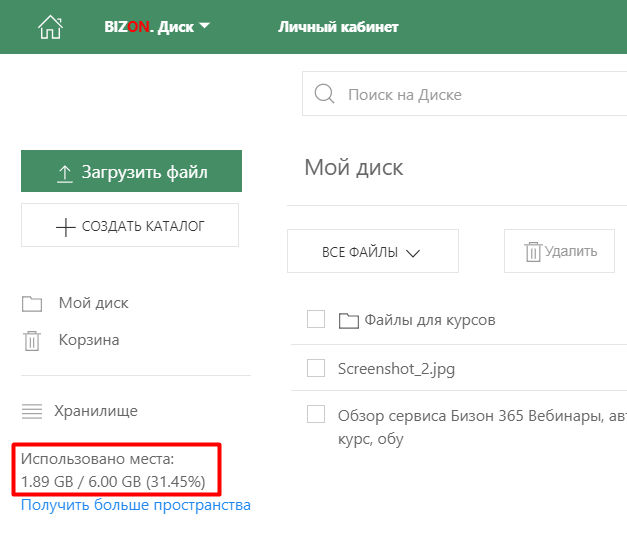Click the trash bin icon beside Корзина
The image size is (627, 546).
click(32, 341)
